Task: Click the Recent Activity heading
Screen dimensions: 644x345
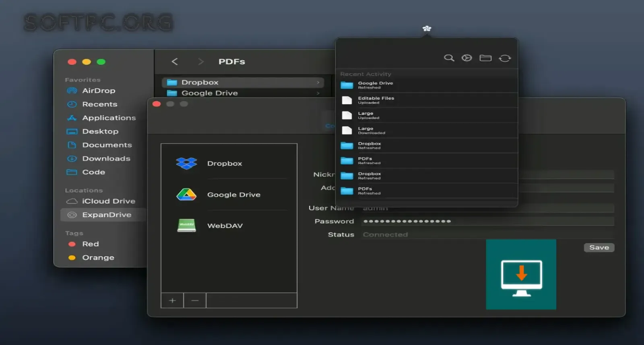Action: pos(365,74)
